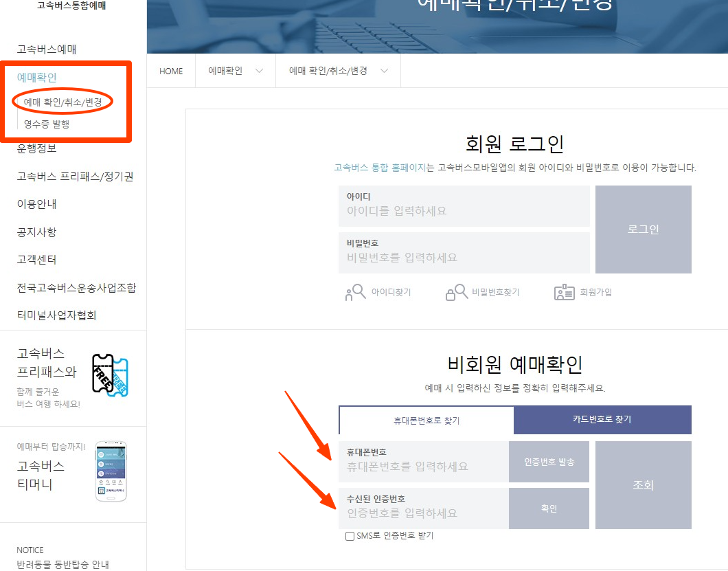Image resolution: width=728 pixels, height=571 pixels.
Task: Open 고속버스예매 in the sidebar
Action: (x=47, y=49)
